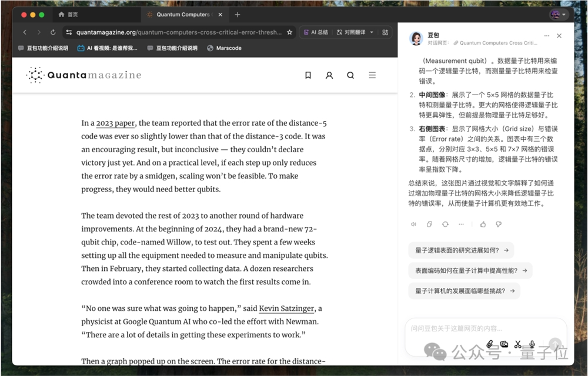
Task: Click the screenshot capture scissors icon
Action: (x=518, y=344)
